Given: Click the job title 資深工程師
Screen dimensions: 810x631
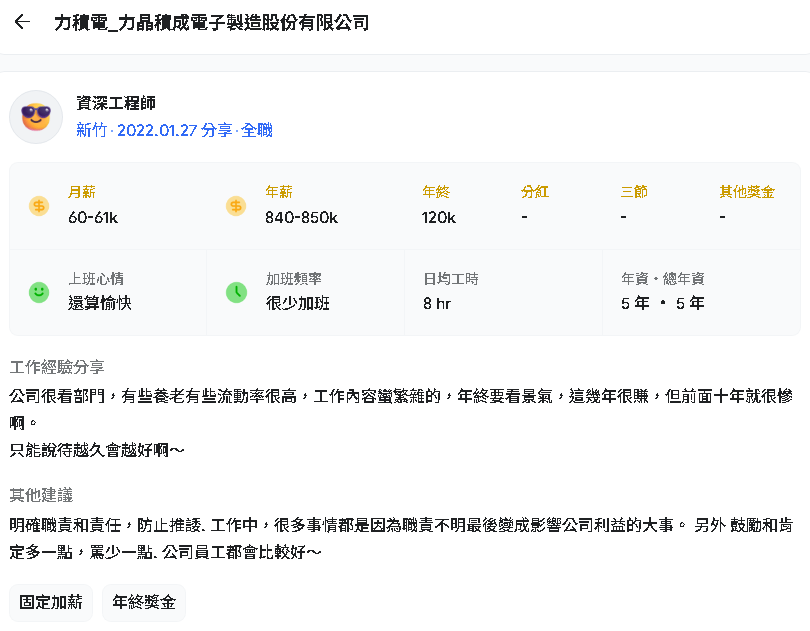Looking at the screenshot, I should coord(116,103).
